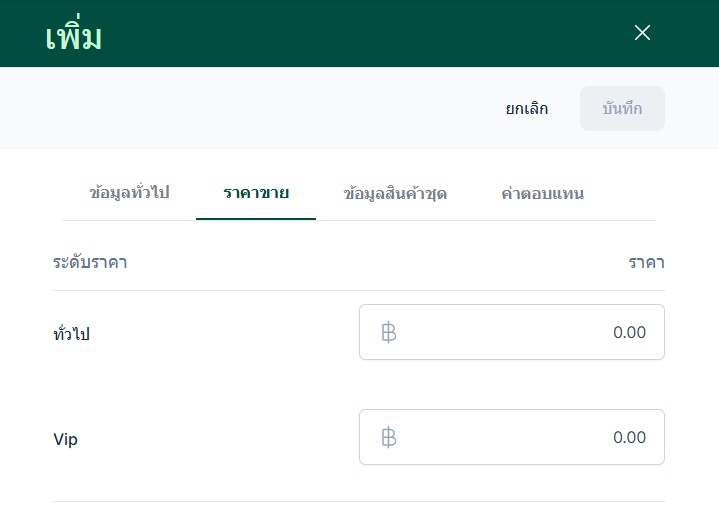Select the ราคาขาย tab

pos(256,193)
